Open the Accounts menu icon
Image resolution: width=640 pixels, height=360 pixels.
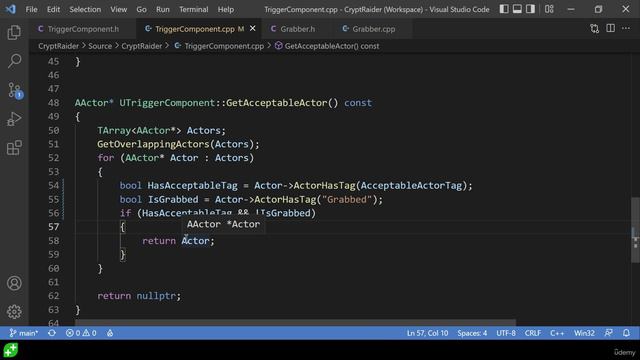pos(14,283)
